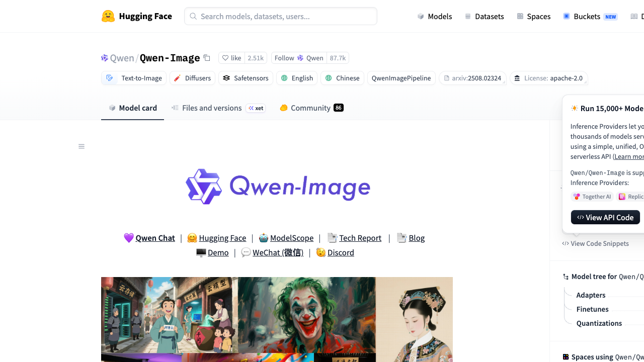Viewport: 644px width, 362px height.
Task: Open the Demo link
Action: point(218,252)
